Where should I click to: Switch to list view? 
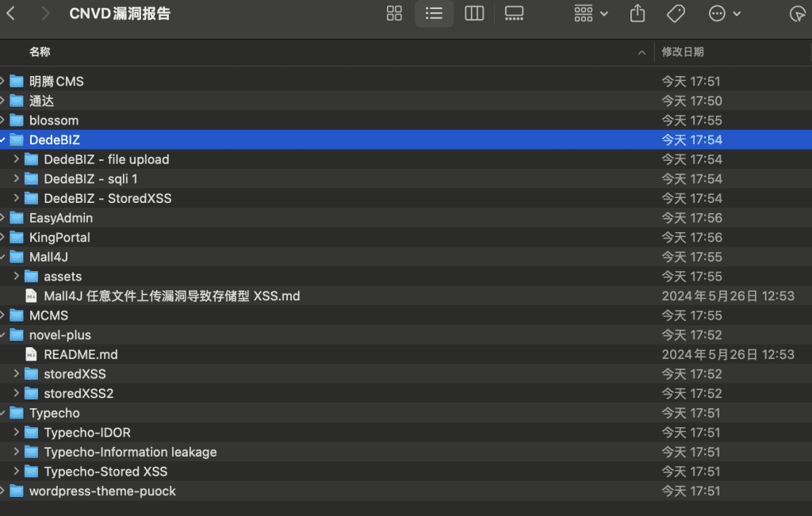tap(434, 13)
